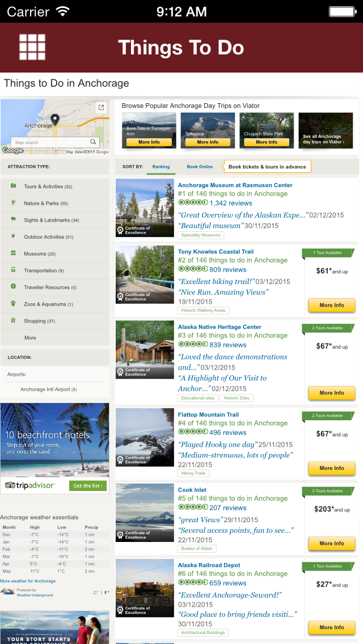The width and height of the screenshot is (363, 644).
Task: Sort attractions by Ranking
Action: coord(161,167)
